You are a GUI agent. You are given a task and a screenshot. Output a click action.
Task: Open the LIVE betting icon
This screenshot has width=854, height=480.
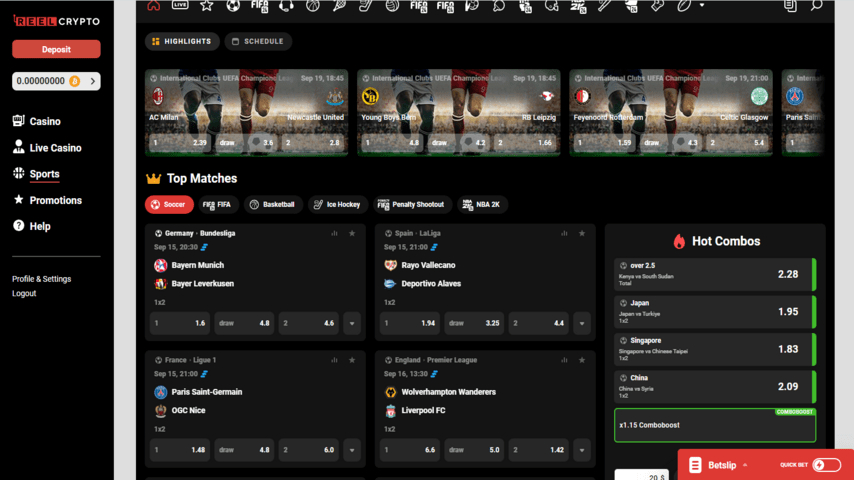[x=180, y=5]
